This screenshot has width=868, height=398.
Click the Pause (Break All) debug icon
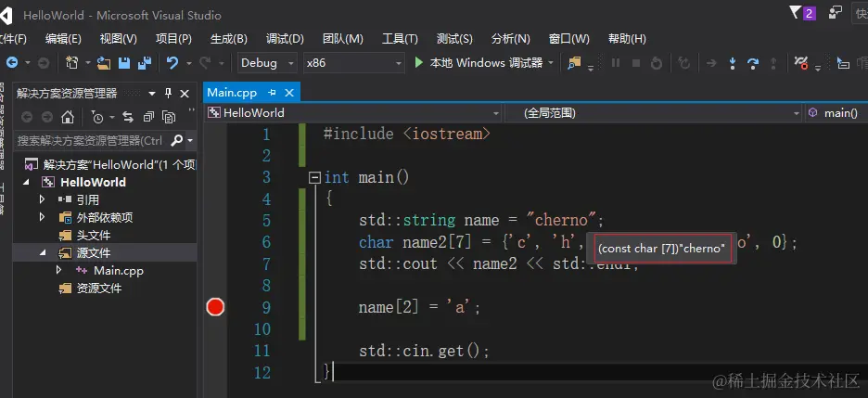click(616, 63)
